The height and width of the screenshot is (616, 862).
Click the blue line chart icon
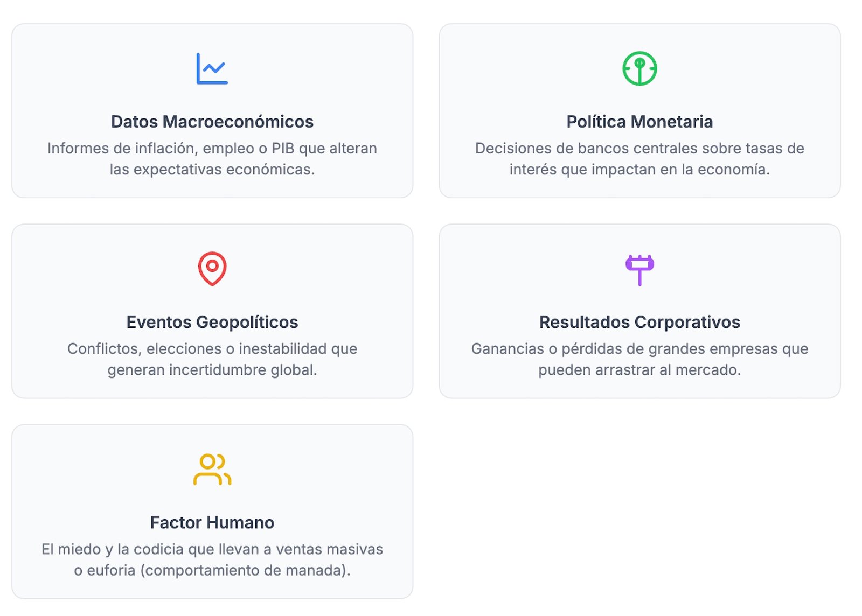(x=212, y=68)
